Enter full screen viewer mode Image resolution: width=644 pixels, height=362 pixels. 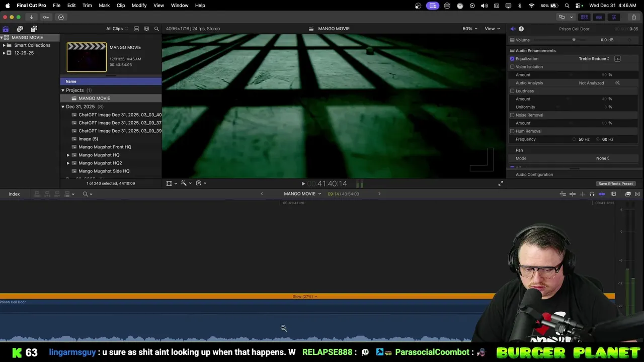(x=501, y=184)
